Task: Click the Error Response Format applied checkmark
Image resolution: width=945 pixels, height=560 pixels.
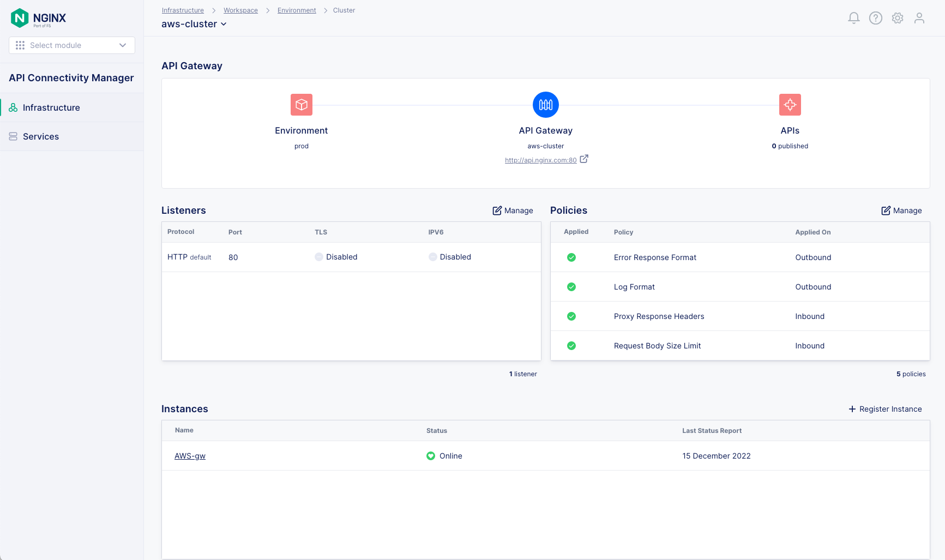Action: [x=571, y=257]
